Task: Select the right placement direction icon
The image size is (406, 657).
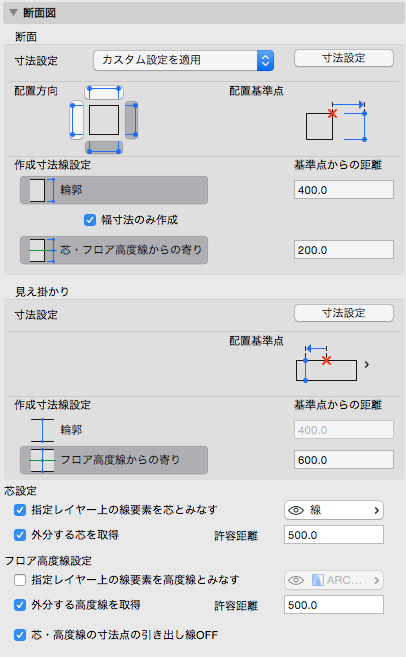Action: pos(131,120)
